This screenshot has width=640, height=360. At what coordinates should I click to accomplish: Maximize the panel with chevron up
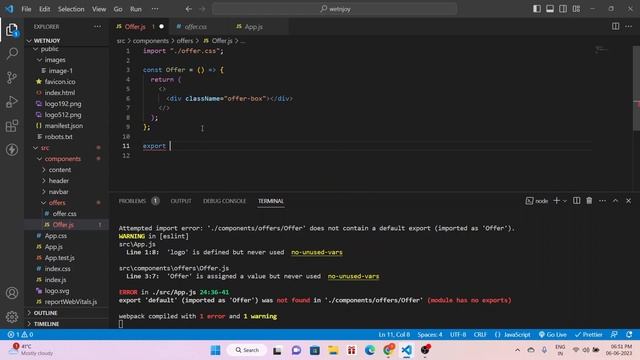click(x=616, y=201)
